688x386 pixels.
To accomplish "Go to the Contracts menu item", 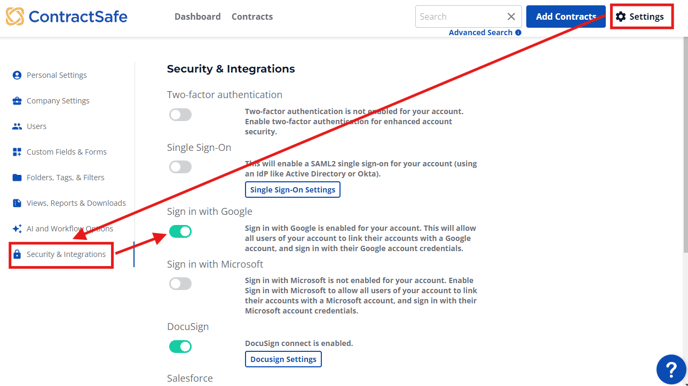I will pos(252,17).
